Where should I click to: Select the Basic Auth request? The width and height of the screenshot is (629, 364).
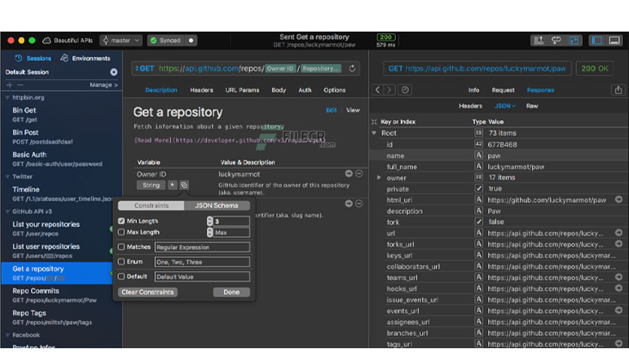point(61,159)
